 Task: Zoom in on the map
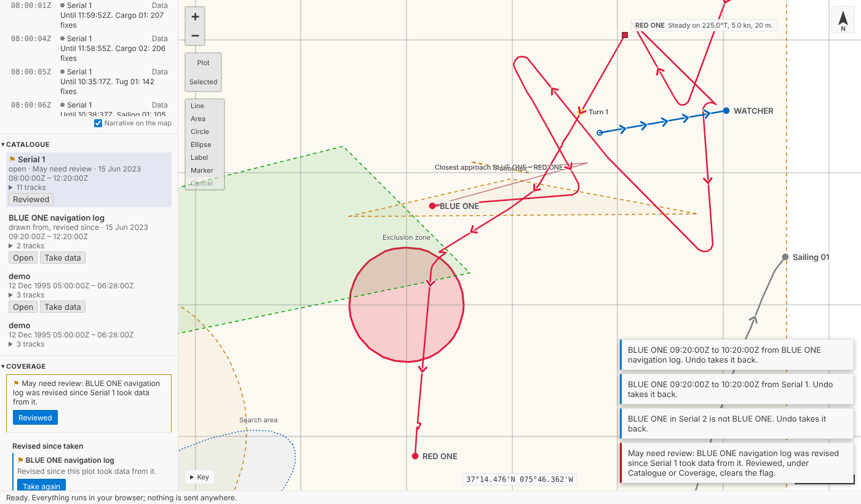point(195,17)
